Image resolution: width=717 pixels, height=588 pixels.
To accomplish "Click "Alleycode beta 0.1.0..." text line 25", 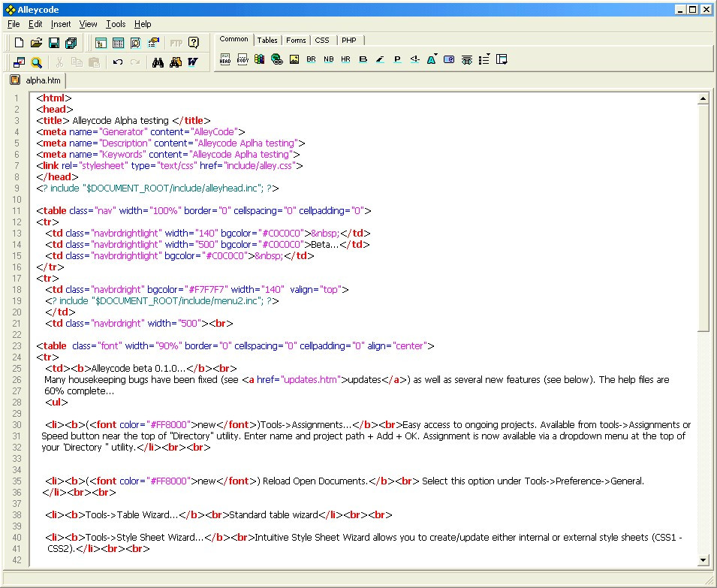I will point(139,368).
